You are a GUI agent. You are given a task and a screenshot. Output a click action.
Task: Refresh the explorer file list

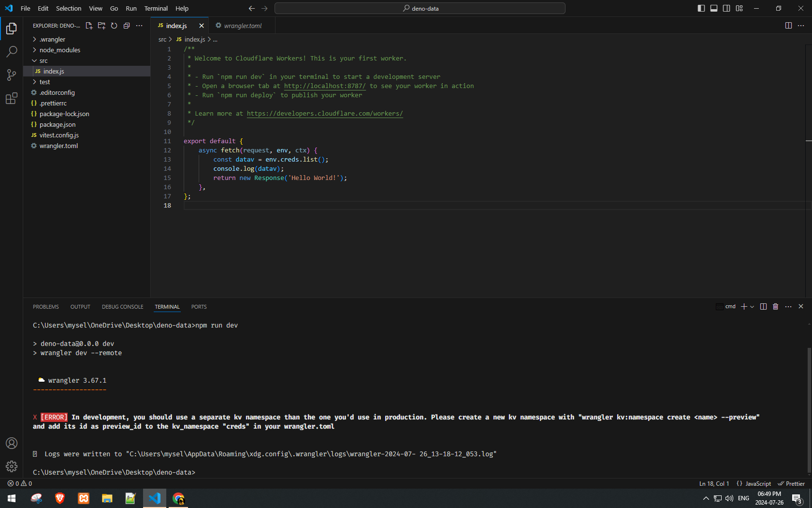pyautogui.click(x=114, y=26)
